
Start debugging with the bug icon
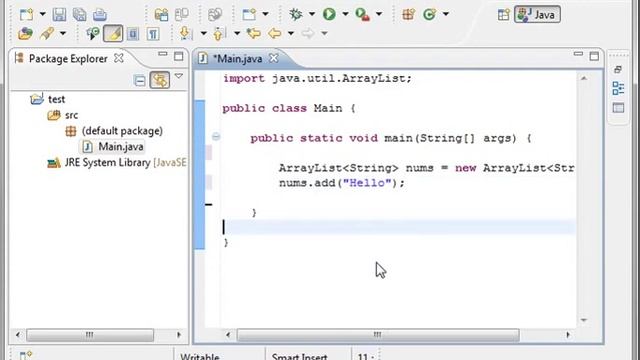click(x=296, y=14)
